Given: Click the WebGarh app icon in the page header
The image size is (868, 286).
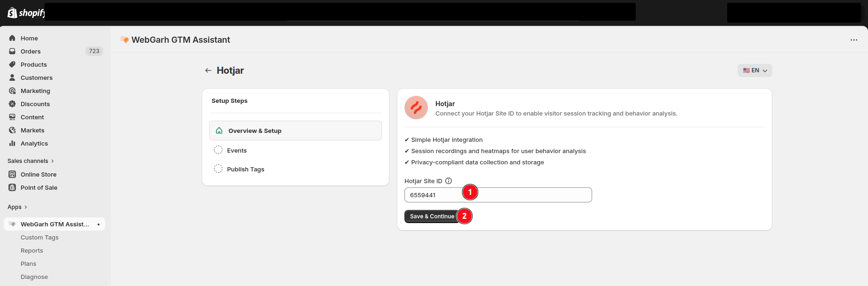Looking at the screenshot, I should [125, 40].
